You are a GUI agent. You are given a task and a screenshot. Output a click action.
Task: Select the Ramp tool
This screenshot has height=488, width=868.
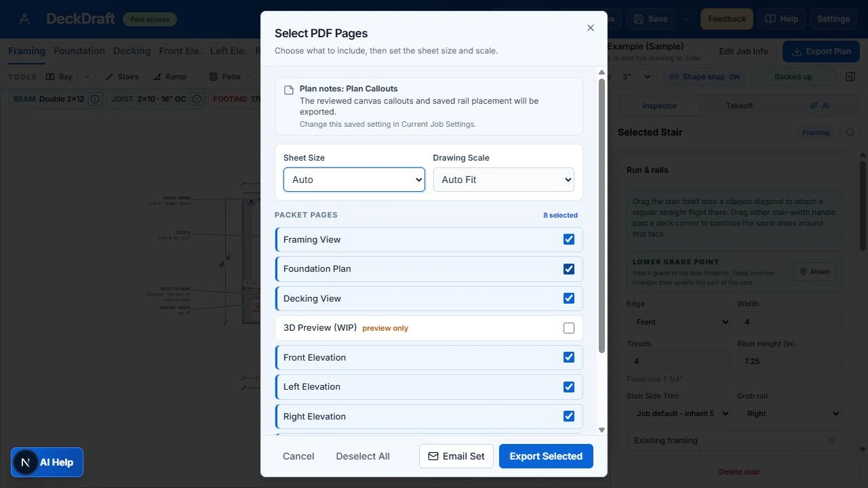[170, 77]
